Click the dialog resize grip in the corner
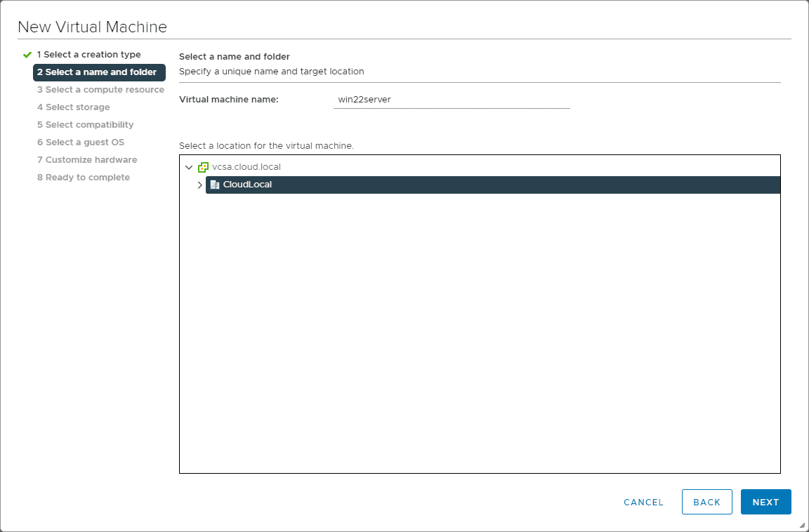 click(802, 525)
